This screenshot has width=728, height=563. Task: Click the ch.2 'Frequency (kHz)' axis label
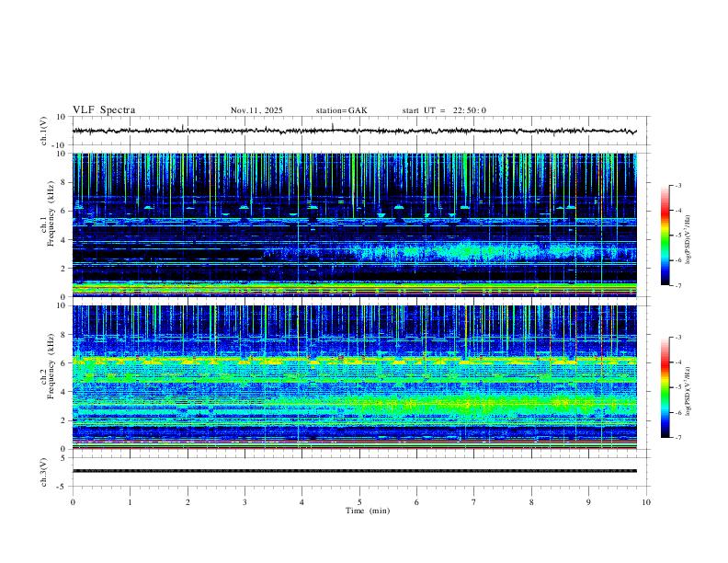51,366
